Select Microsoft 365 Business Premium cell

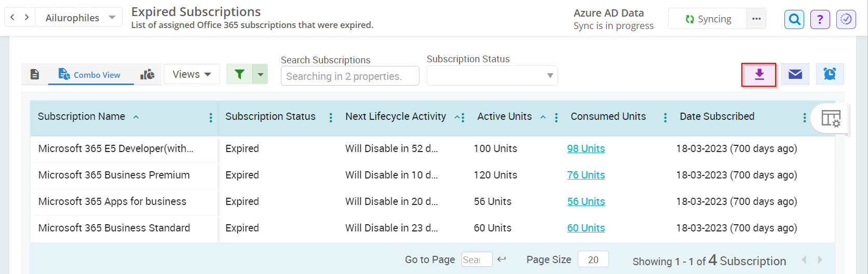tap(114, 175)
